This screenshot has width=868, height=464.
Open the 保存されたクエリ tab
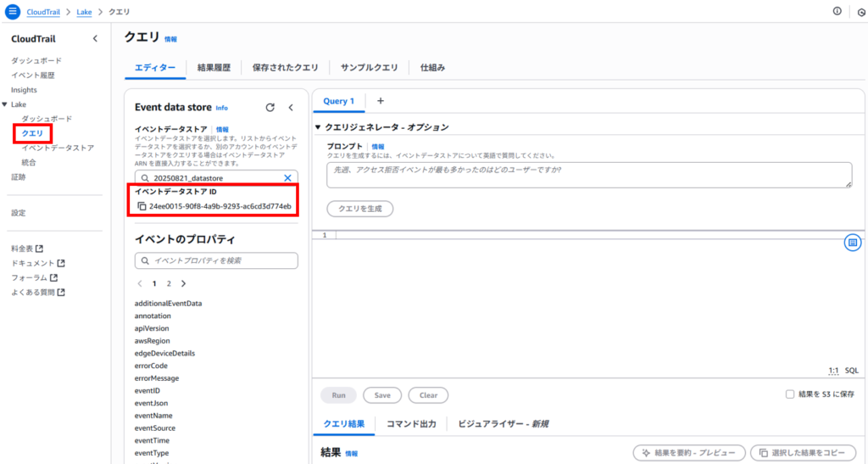[285, 68]
